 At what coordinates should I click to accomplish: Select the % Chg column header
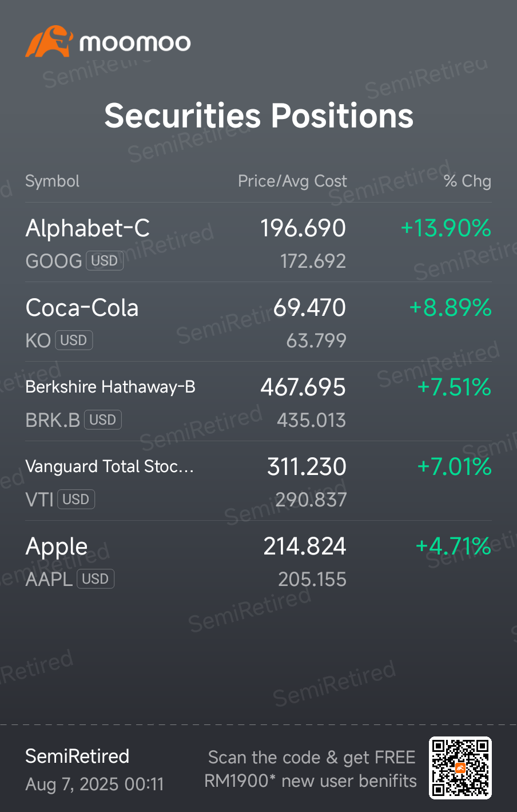(x=467, y=181)
